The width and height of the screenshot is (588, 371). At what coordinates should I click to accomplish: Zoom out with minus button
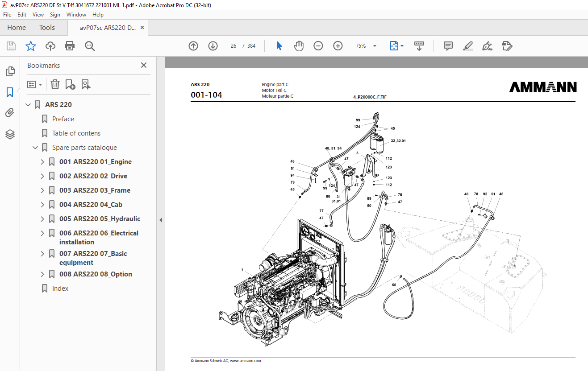(x=318, y=46)
